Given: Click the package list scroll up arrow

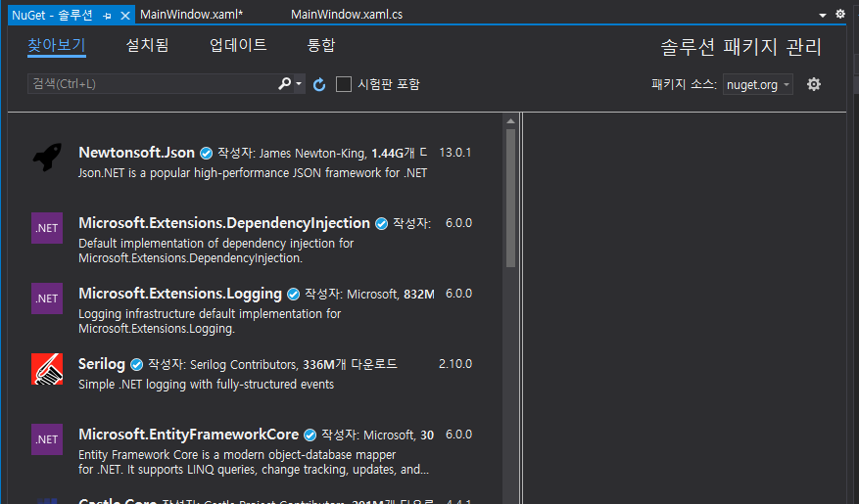Looking at the screenshot, I should [510, 121].
